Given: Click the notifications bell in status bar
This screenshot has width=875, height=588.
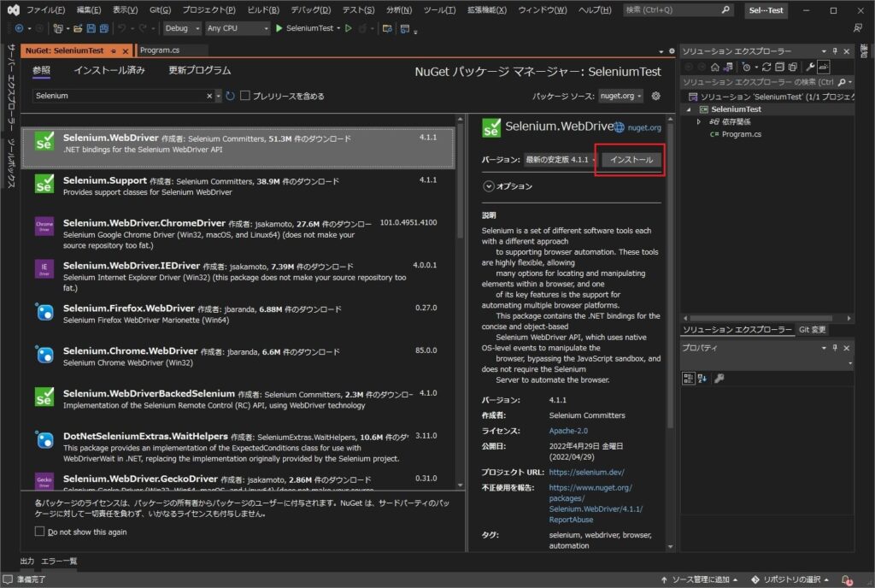Looking at the screenshot, I should pyautogui.click(x=847, y=580).
